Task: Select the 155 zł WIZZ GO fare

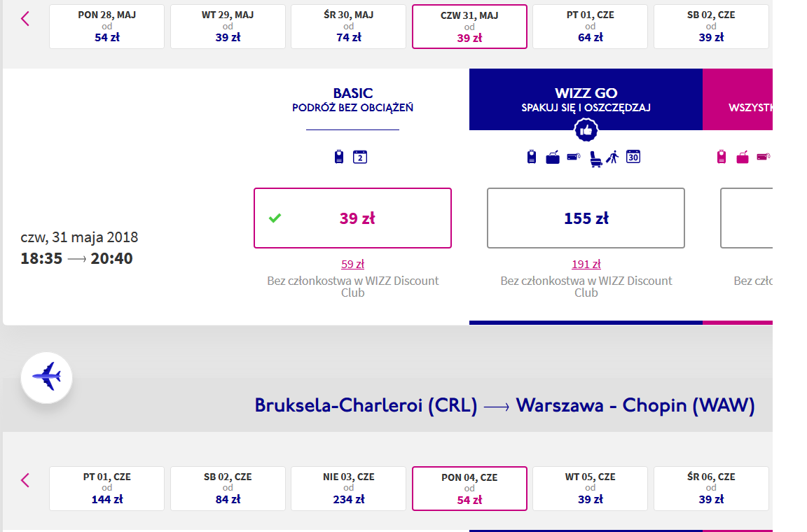Action: coord(586,218)
